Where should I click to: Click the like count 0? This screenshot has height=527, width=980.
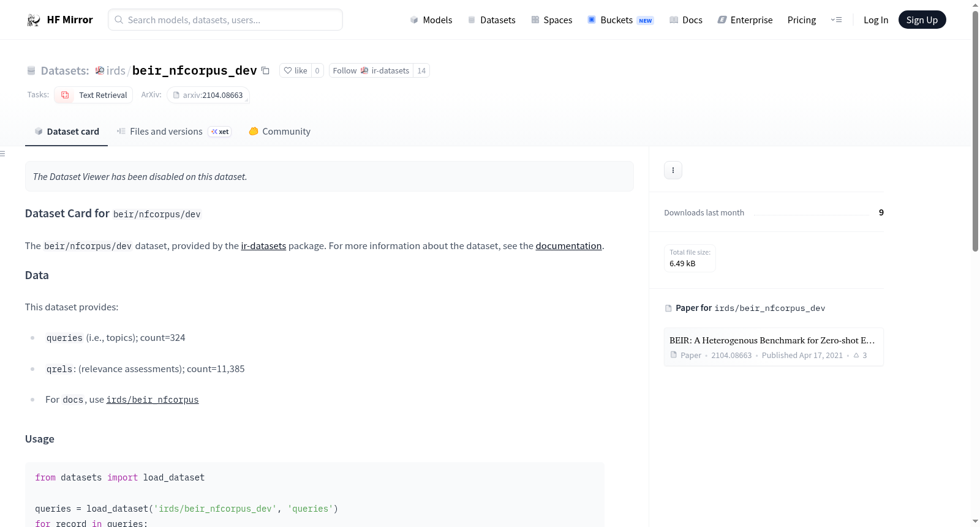pos(317,70)
